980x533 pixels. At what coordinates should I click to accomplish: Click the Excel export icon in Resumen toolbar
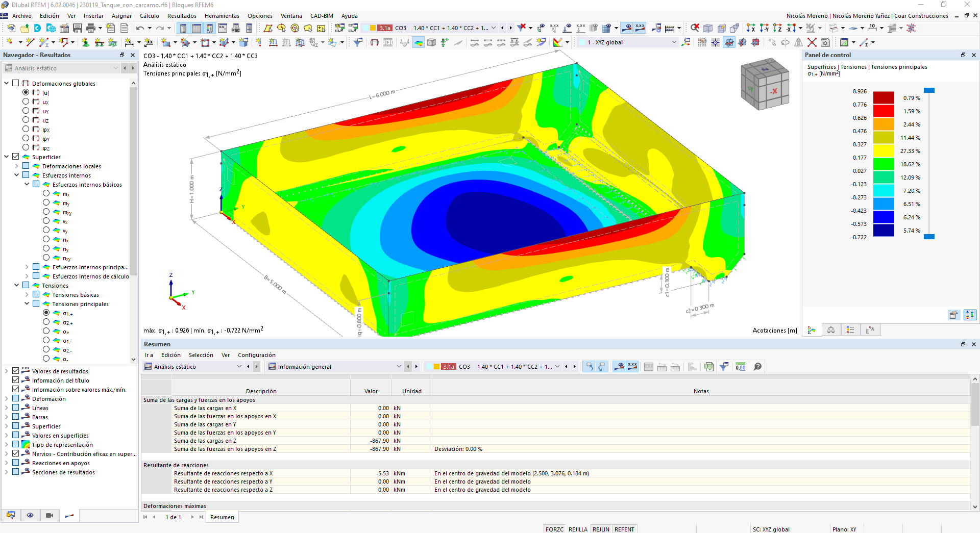[x=709, y=367]
